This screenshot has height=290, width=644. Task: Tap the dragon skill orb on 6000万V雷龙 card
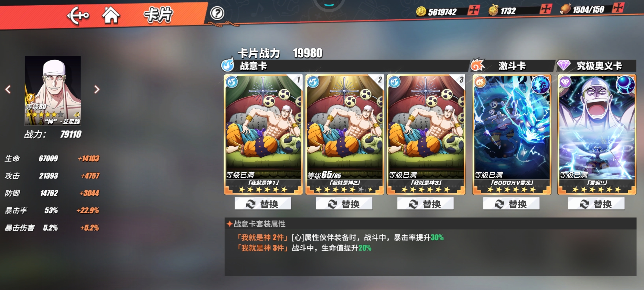click(x=540, y=84)
